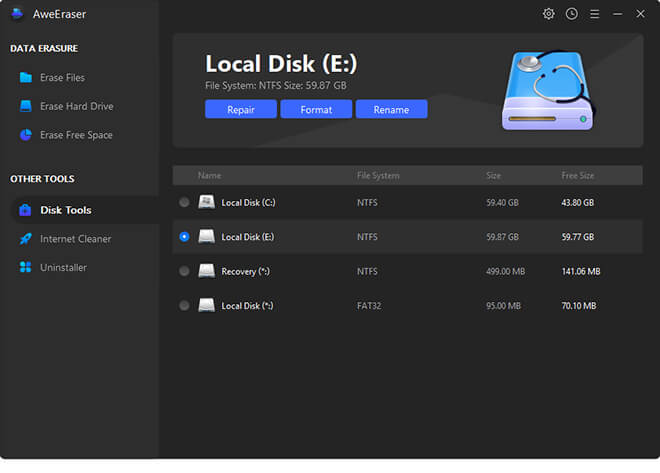Screen dimensions: 660x473
Task: Click the disk stethoscope illustration
Action: click(548, 90)
